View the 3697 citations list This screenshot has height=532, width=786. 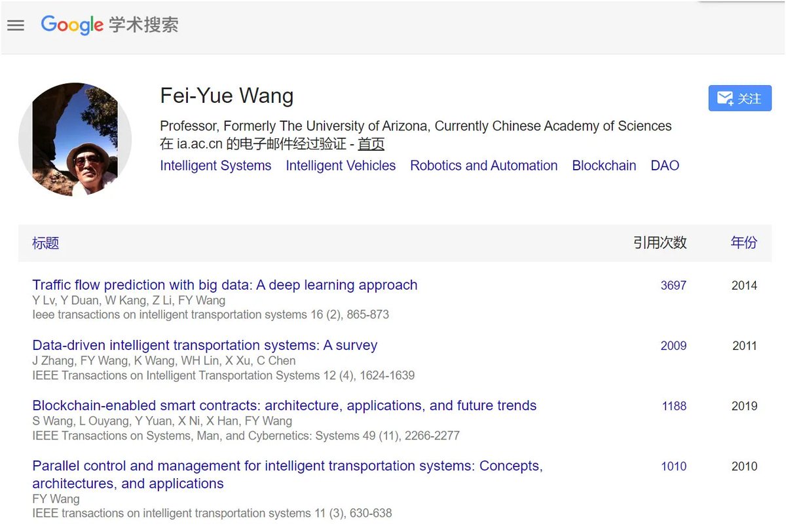(x=673, y=286)
